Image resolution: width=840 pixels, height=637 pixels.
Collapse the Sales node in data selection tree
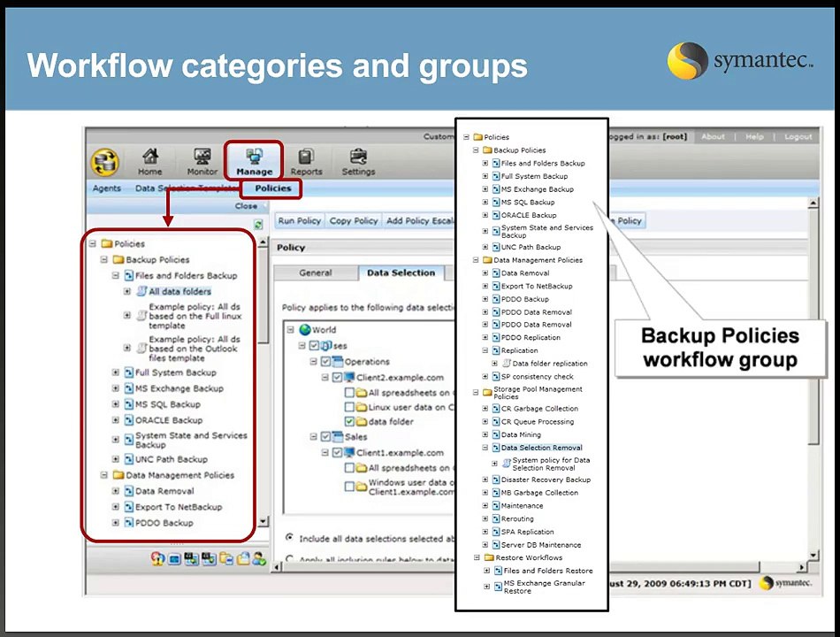(313, 436)
